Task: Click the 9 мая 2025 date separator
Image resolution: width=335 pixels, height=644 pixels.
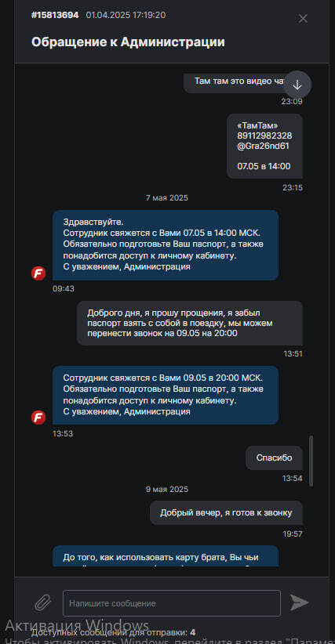Action: click(167, 489)
